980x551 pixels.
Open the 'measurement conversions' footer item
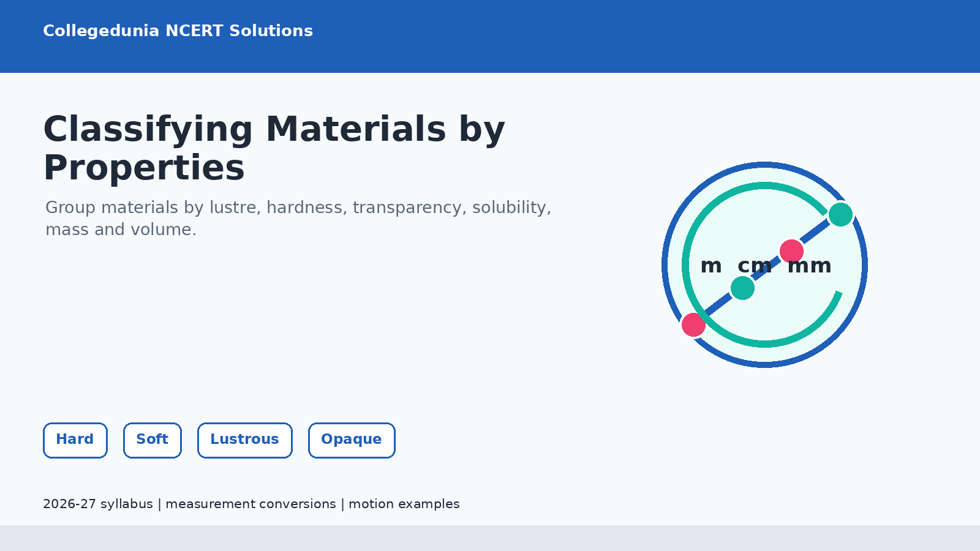point(251,504)
